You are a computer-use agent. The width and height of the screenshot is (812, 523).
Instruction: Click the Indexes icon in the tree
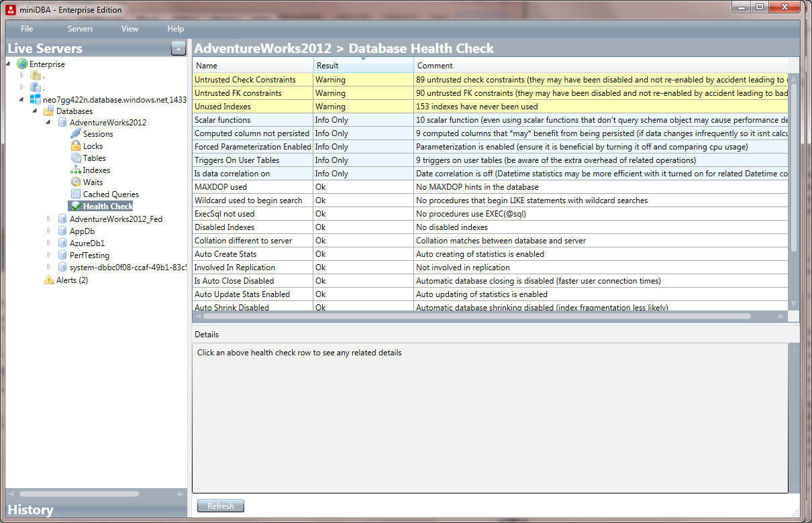click(x=75, y=170)
